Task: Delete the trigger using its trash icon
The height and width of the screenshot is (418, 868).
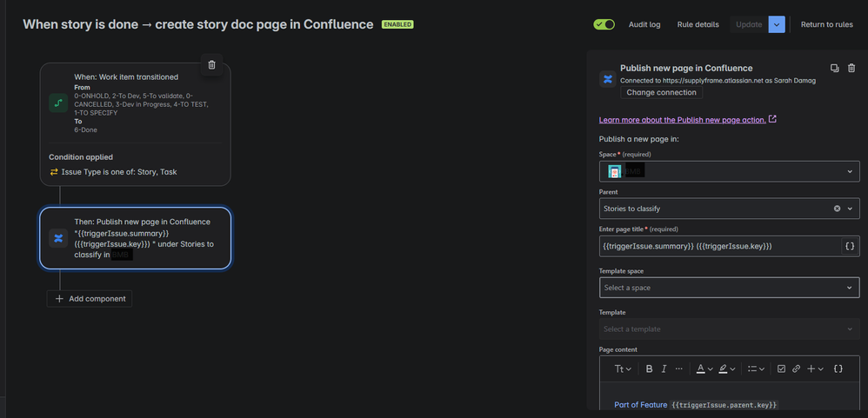Action: click(211, 64)
